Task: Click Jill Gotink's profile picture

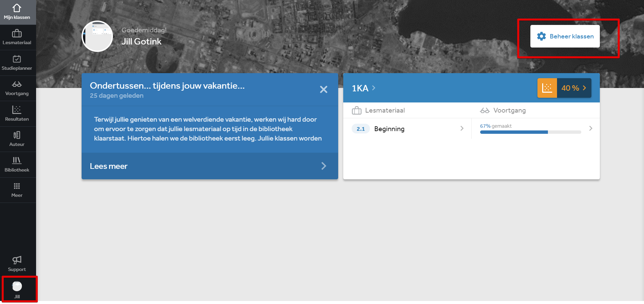Action: tap(97, 36)
